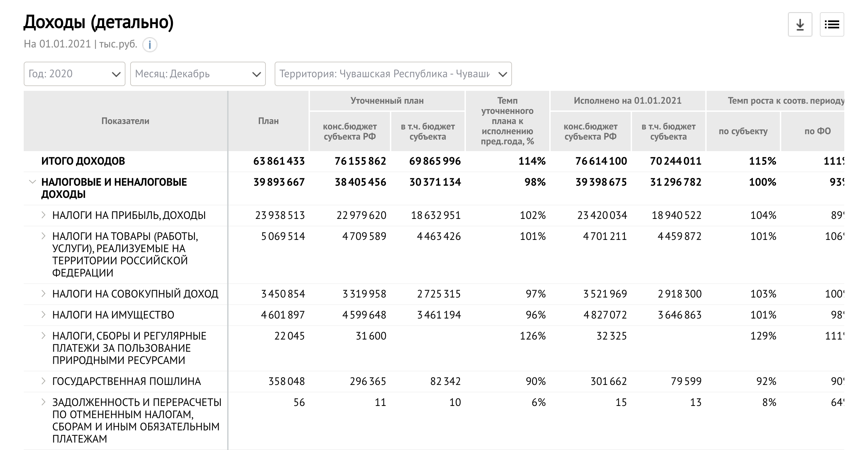Click value 4 827 072
The height and width of the screenshot is (450, 868).
coord(605,315)
